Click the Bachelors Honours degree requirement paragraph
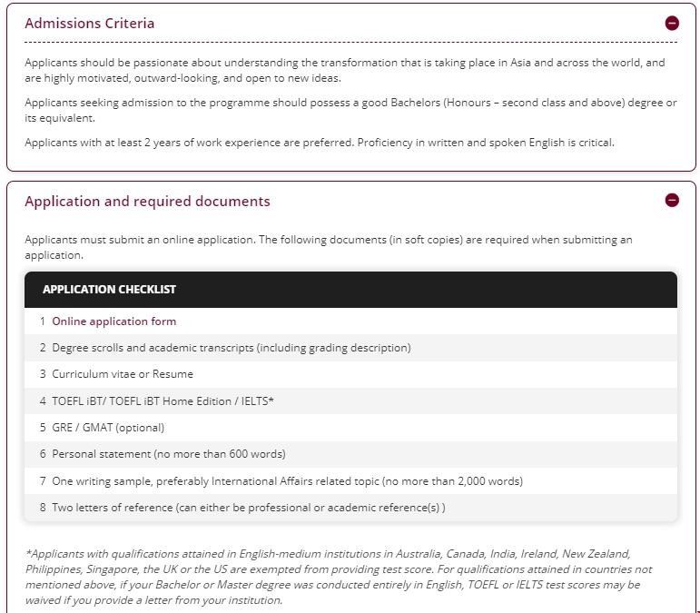Image resolution: width=700 pixels, height=613 pixels. coord(350,111)
